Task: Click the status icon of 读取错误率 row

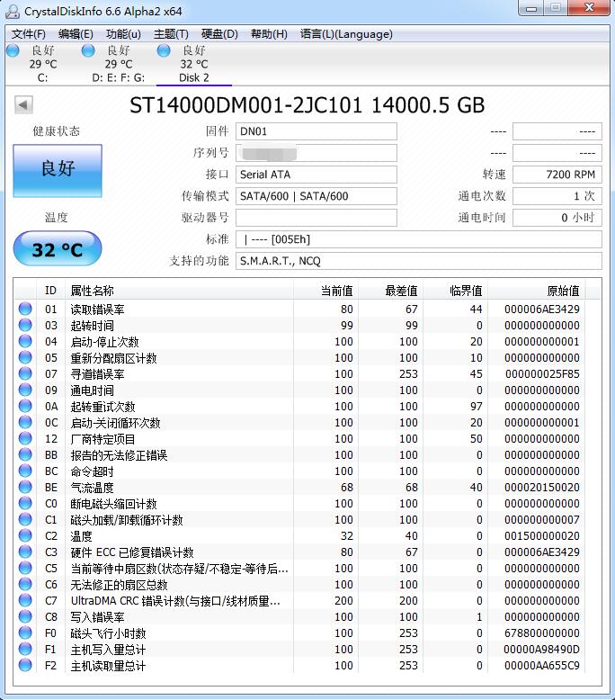Action: pos(25,310)
